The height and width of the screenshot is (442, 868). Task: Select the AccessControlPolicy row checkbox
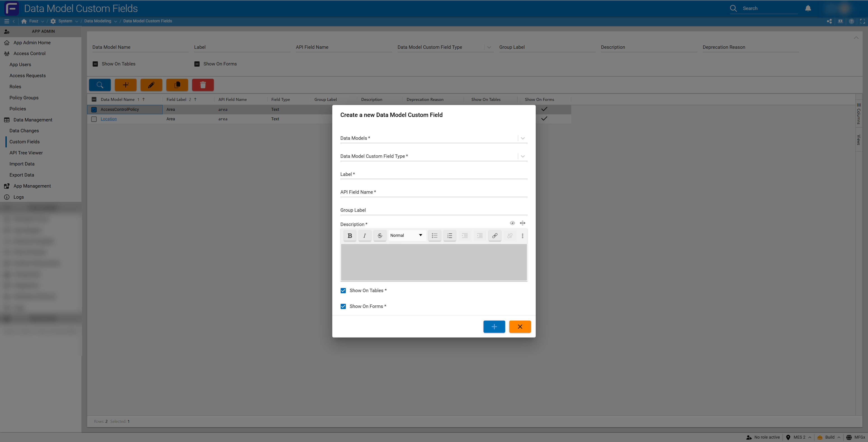[94, 109]
